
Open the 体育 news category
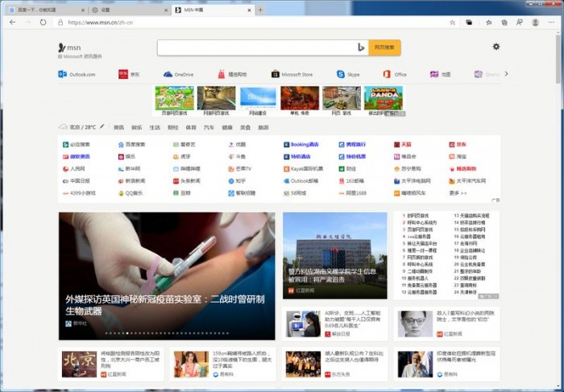click(191, 127)
